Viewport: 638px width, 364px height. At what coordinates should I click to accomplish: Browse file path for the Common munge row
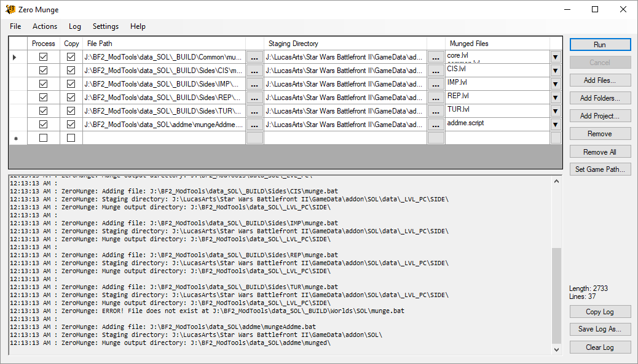click(x=254, y=57)
